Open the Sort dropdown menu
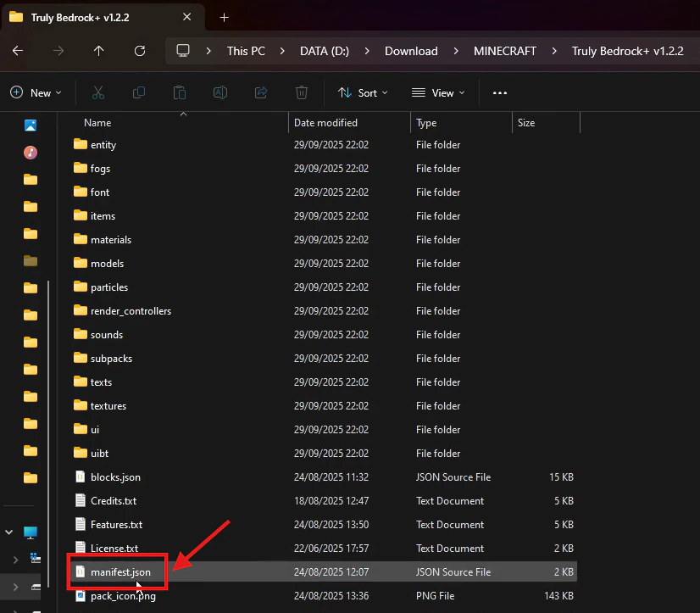This screenshot has width=700, height=613. (363, 93)
